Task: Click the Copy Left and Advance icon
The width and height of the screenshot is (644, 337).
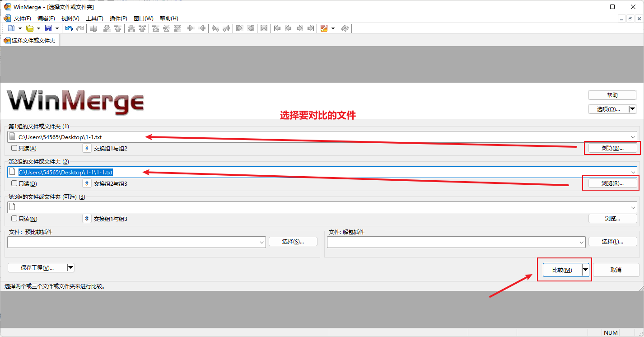Action: pos(226,28)
